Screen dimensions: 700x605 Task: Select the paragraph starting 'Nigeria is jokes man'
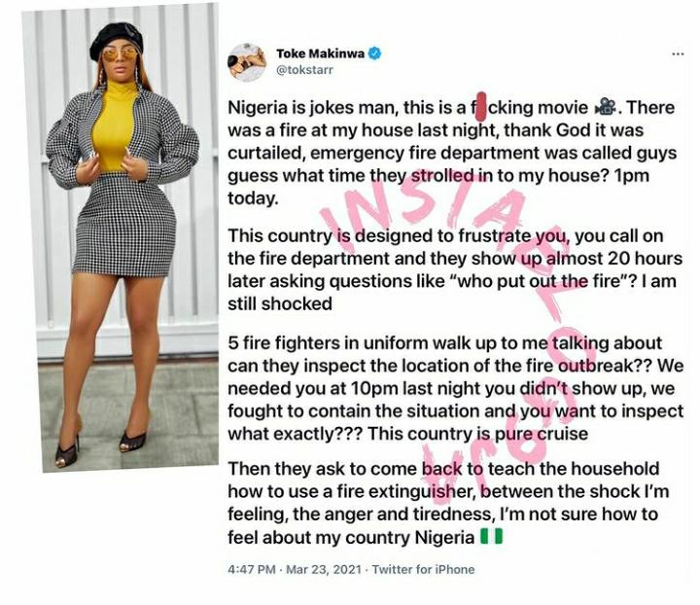452,153
